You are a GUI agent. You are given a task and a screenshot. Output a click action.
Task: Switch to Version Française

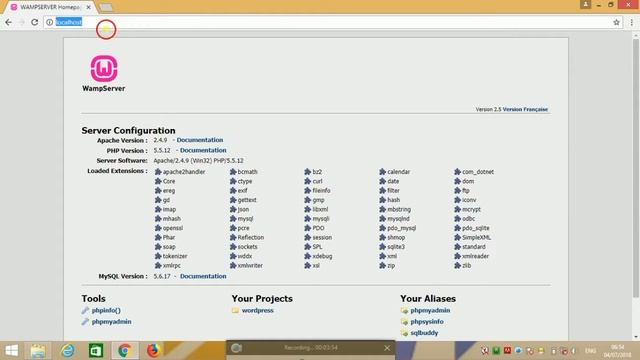525,109
